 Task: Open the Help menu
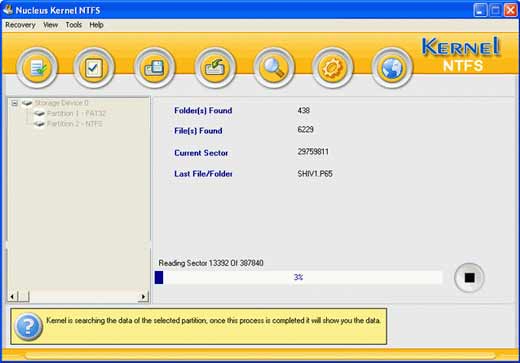(96, 25)
